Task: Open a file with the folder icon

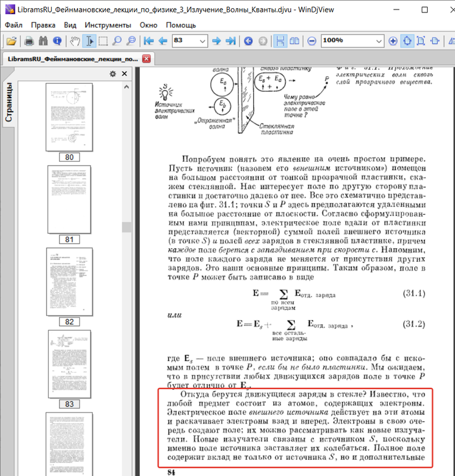Action: [x=11, y=41]
